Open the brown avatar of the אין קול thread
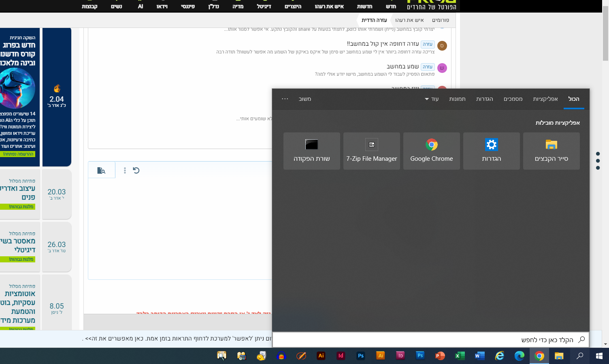 pos(442,46)
